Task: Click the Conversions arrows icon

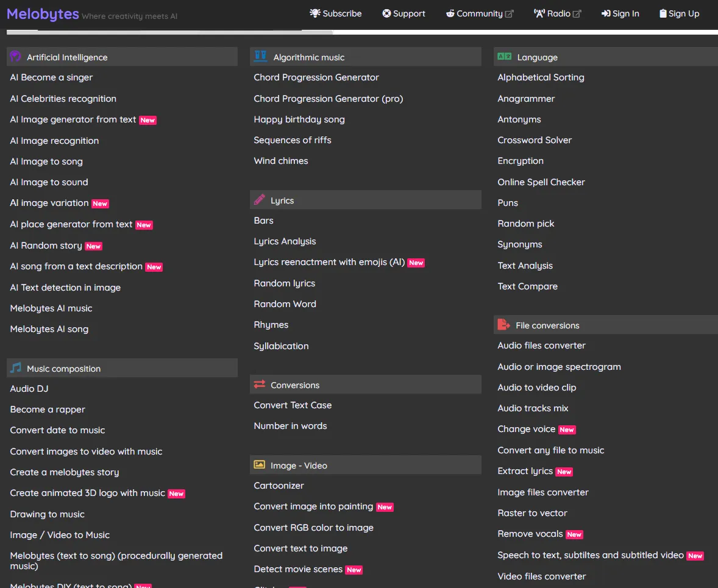Action: [x=260, y=384]
